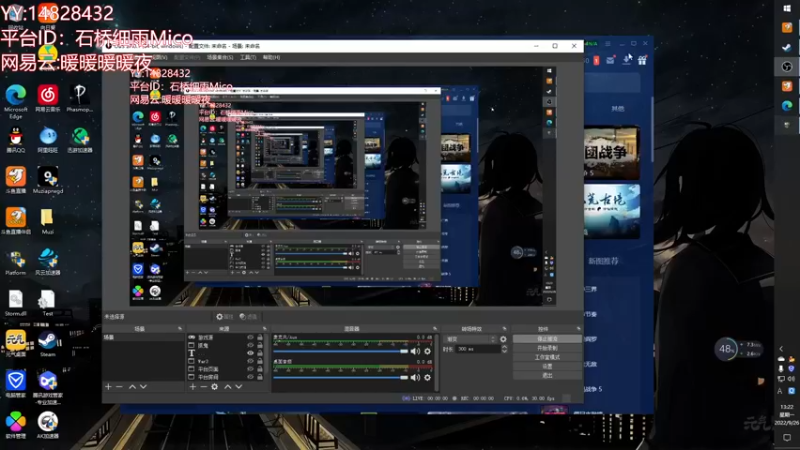Open the 渐变 transition dropdown
Screen dimensions: 800x450
pyautogui.click(x=470, y=339)
